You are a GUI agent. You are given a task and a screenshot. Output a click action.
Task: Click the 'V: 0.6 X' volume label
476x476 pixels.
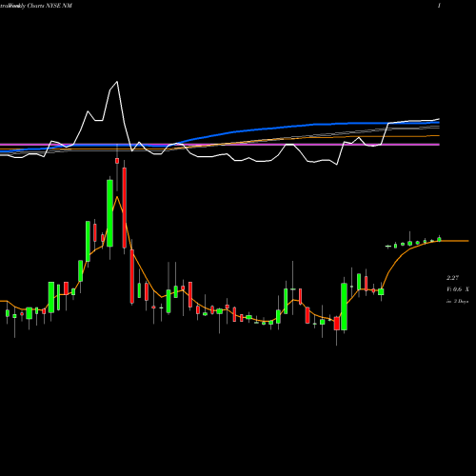458,289
